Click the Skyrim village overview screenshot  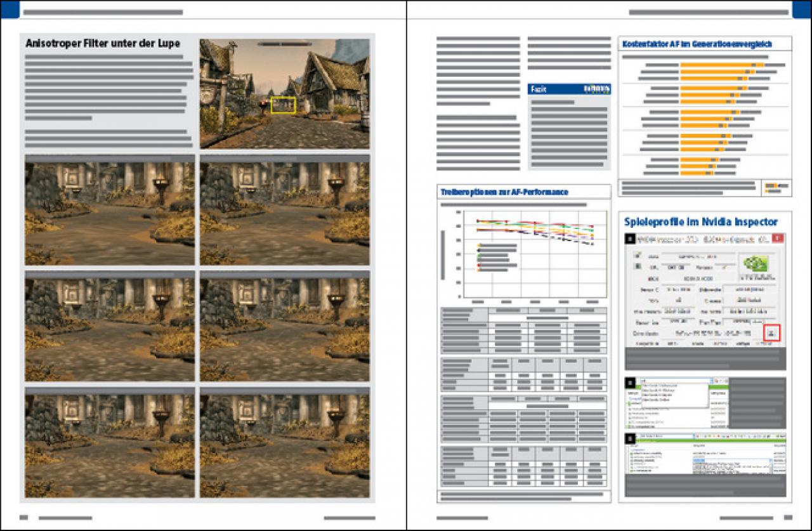tap(284, 94)
